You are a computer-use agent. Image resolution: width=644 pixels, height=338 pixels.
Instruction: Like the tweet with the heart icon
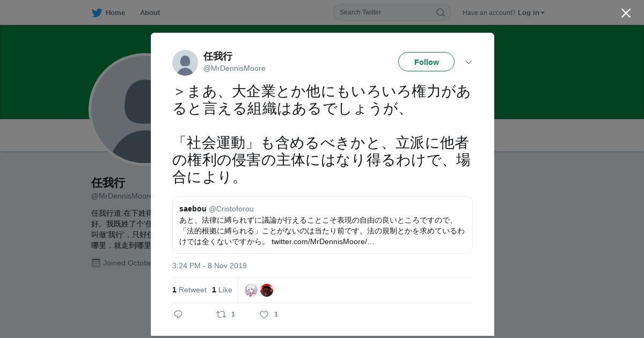tap(264, 314)
